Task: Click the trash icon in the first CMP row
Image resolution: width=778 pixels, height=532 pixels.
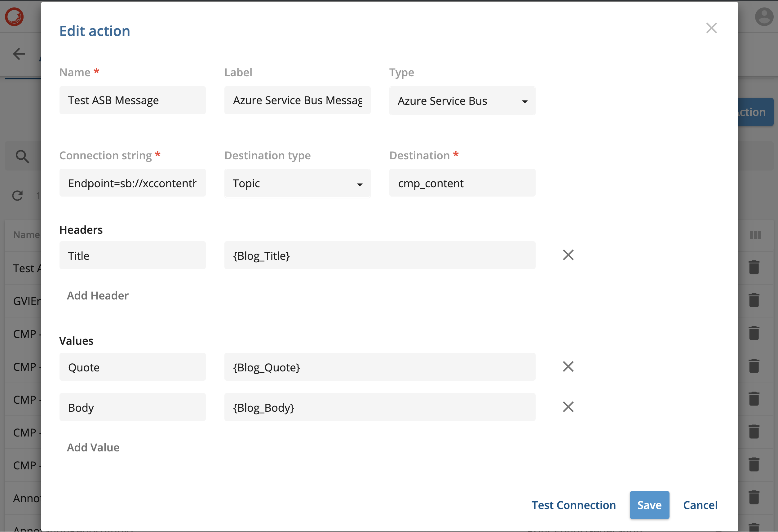Action: [754, 333]
